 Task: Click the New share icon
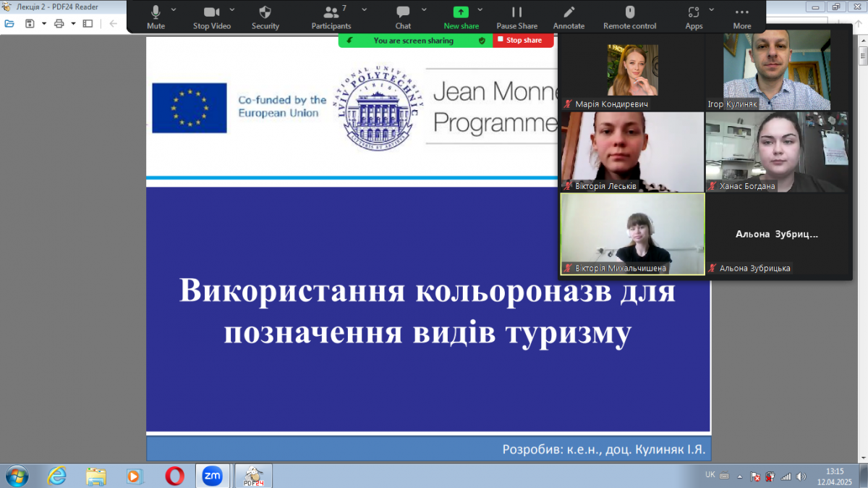[x=461, y=12]
